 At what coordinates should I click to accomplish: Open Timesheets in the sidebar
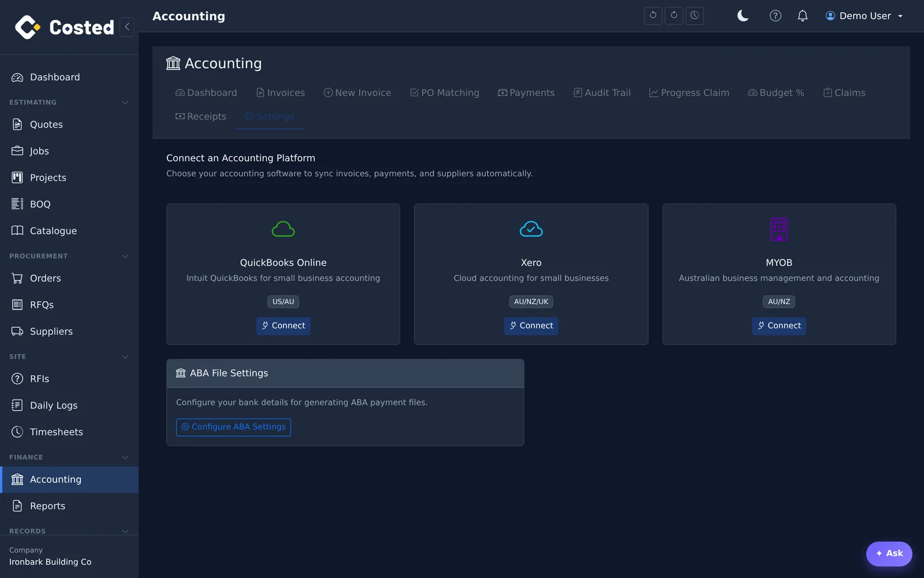69,432
